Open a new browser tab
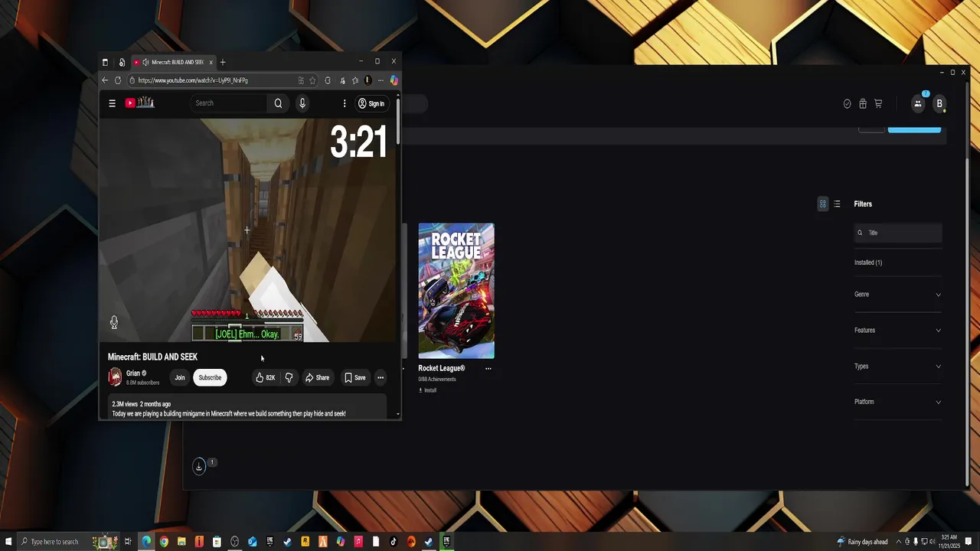Screen dimensions: 980x551 223,62
